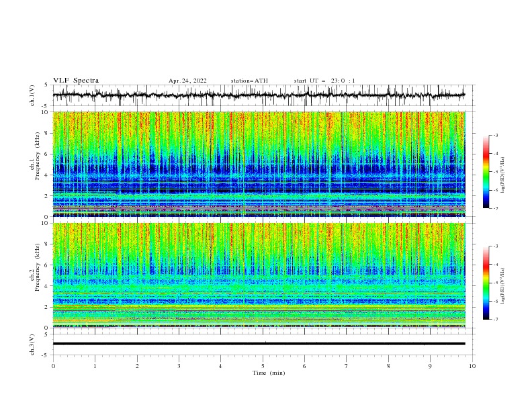
Task: Click the 'Time (min)' x-axis label
Action: pyautogui.click(x=269, y=373)
